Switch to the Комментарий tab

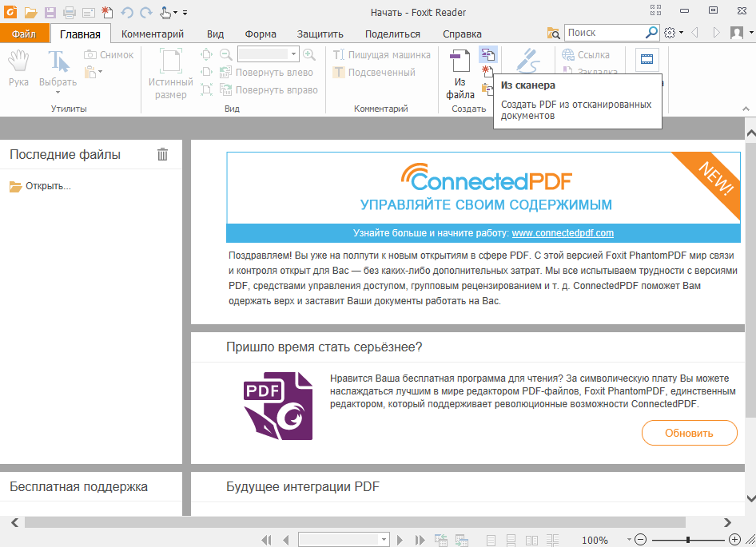[x=153, y=34]
